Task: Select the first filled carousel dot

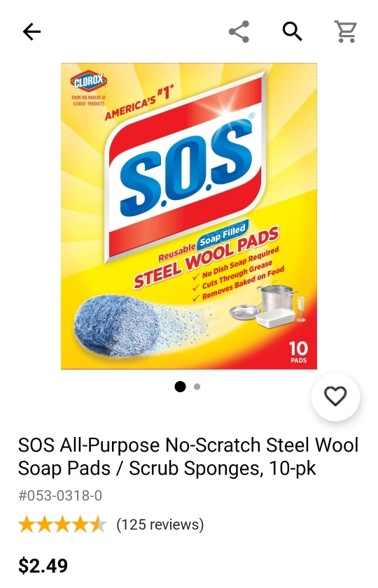Action: click(x=180, y=386)
